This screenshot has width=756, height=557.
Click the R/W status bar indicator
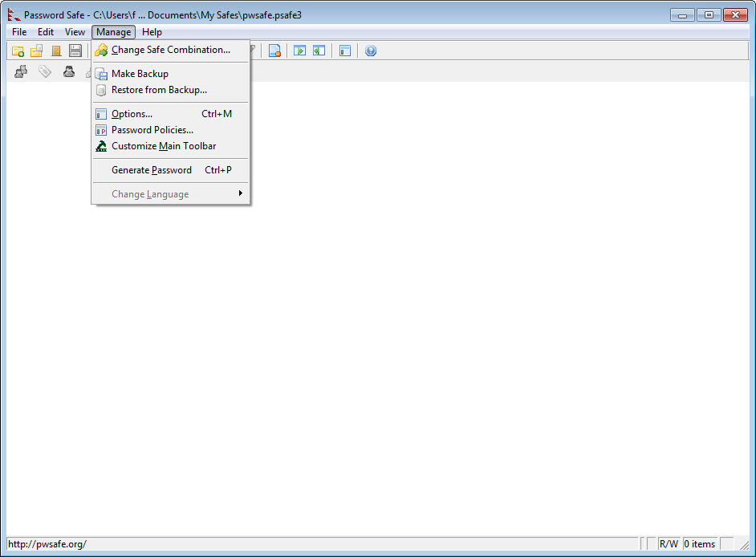click(x=669, y=544)
